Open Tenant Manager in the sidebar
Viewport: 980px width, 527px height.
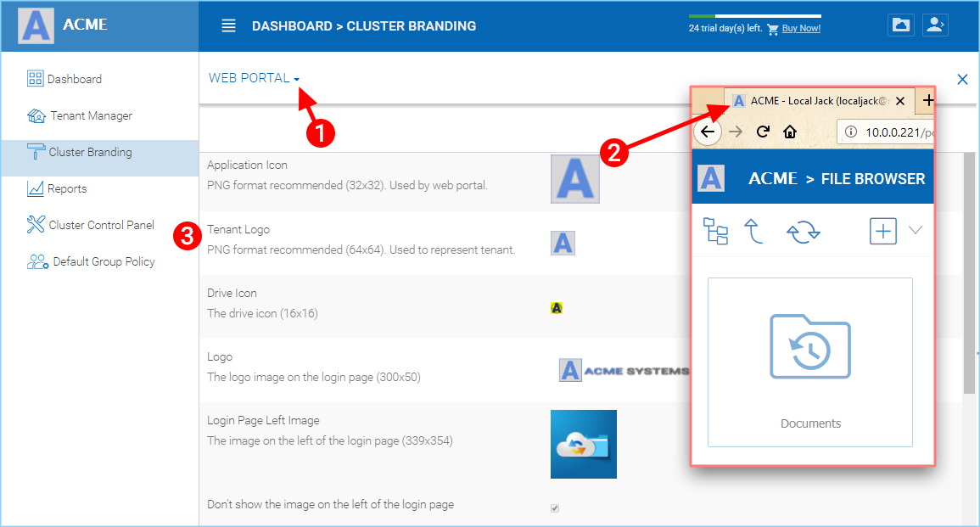point(80,115)
